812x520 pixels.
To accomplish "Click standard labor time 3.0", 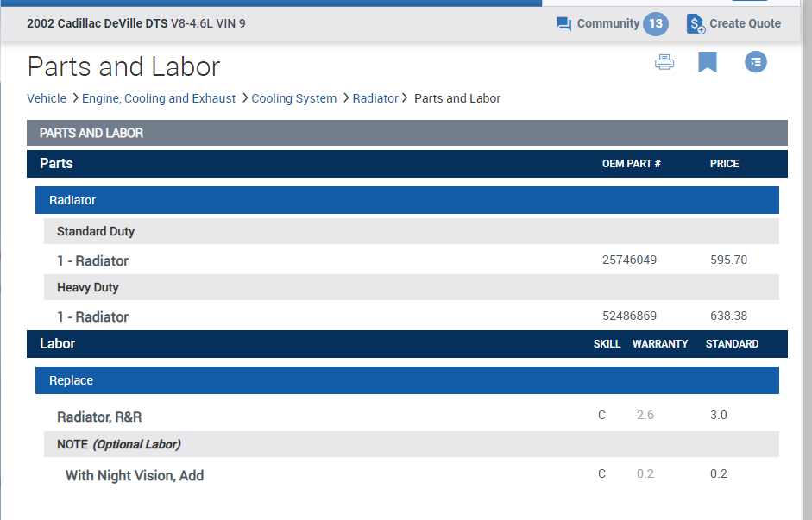I will pyautogui.click(x=718, y=415).
